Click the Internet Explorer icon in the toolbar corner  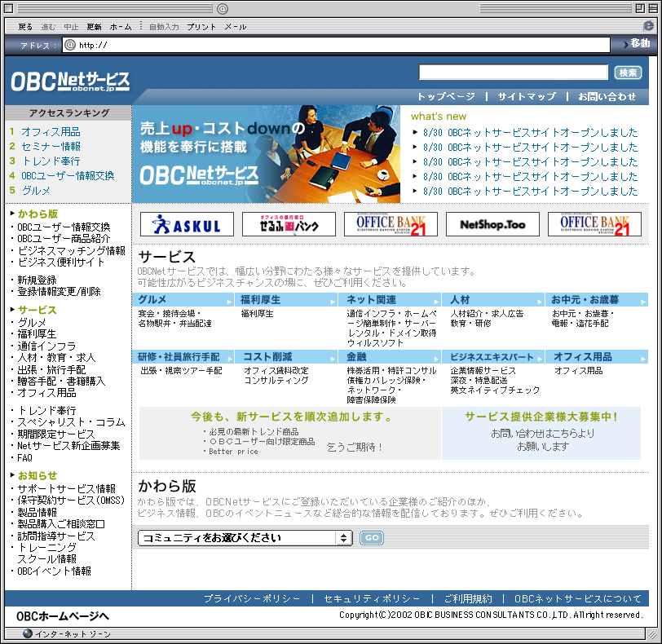(x=648, y=26)
